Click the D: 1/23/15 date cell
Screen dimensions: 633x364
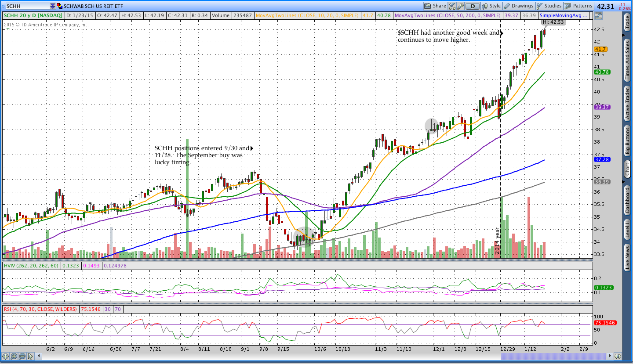[x=81, y=15]
